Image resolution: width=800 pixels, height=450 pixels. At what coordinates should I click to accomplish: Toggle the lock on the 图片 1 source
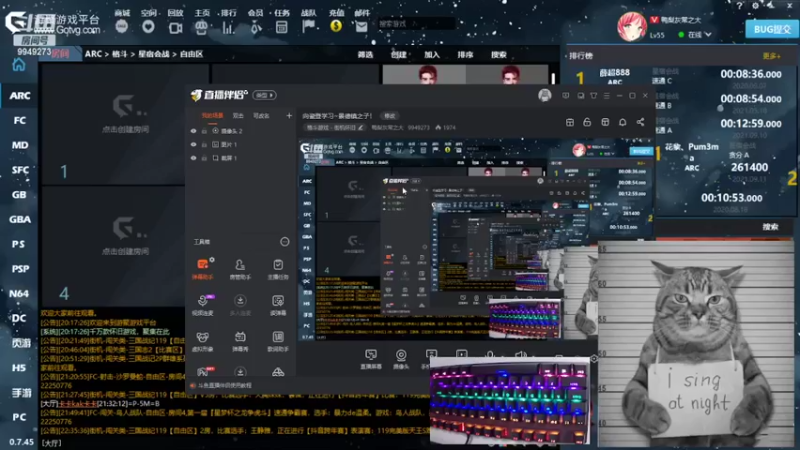point(204,144)
